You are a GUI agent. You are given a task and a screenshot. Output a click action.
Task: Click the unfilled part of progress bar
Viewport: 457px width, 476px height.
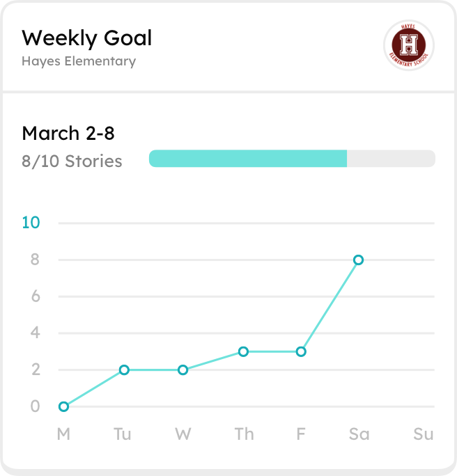tap(391, 159)
